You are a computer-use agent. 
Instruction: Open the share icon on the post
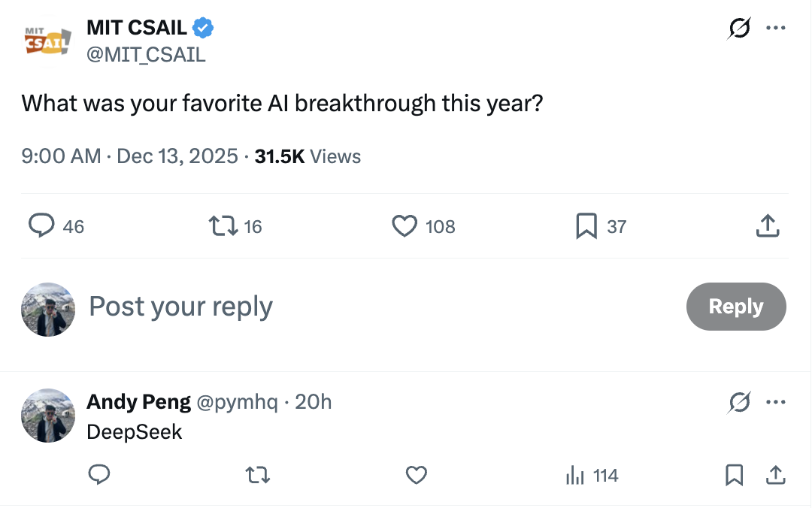click(767, 225)
